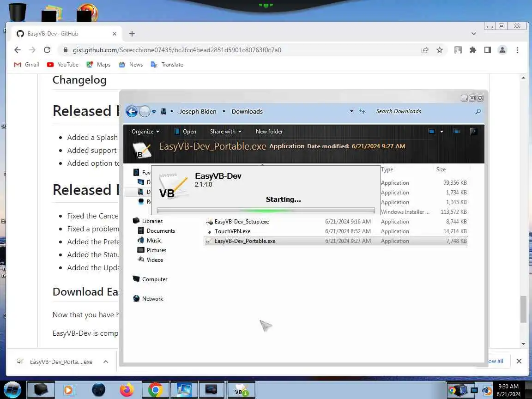Refresh the Downloads folder view
The width and height of the screenshot is (532, 399).
pos(362,111)
